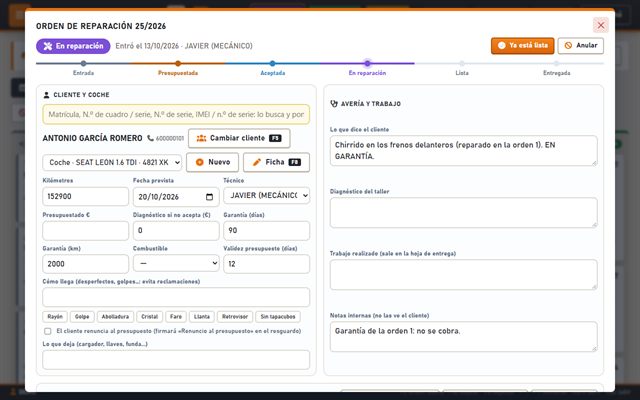Viewport: 640px width, 400px height.
Task: Edit 'Lo que dice el cliente' textarea
Action: [x=464, y=151]
